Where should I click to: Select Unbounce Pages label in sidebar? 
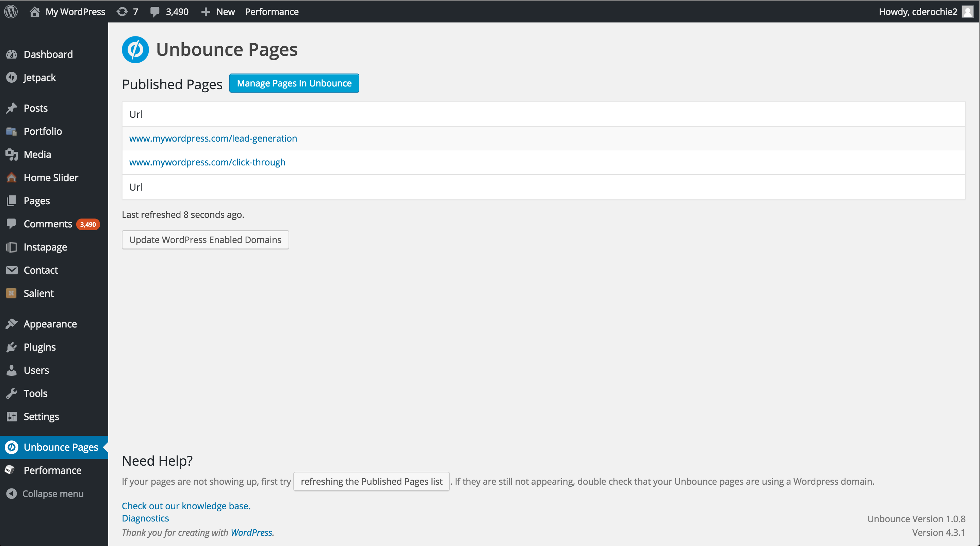click(61, 447)
